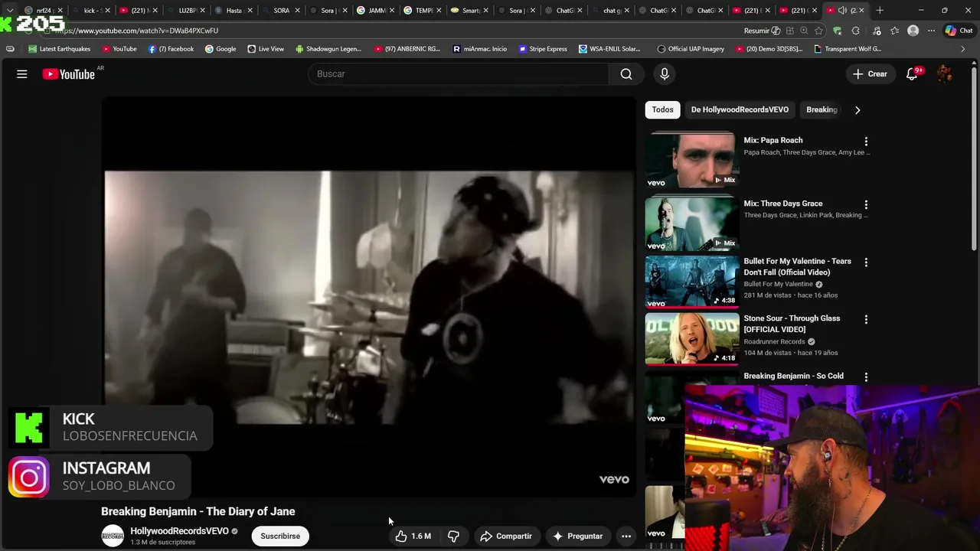This screenshot has width=980, height=551.
Task: Open Mix: Papa Roach thumbnail
Action: coord(691,160)
